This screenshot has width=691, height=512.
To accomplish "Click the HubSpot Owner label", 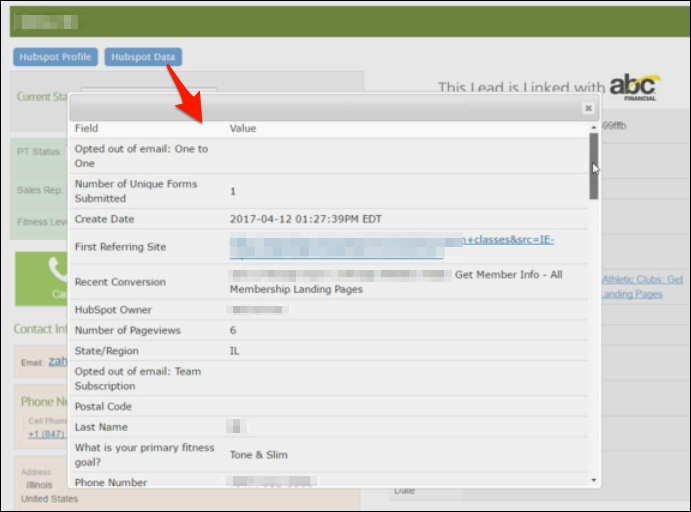I will [113, 310].
